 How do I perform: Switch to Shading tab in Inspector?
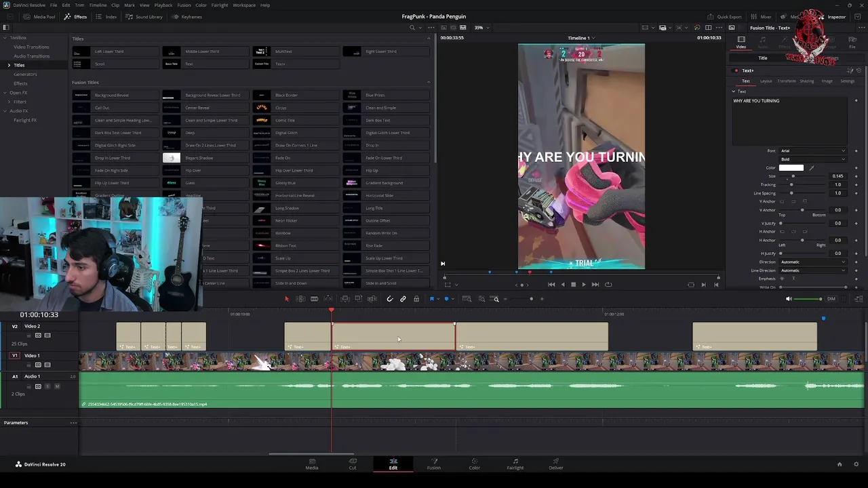[806, 81]
